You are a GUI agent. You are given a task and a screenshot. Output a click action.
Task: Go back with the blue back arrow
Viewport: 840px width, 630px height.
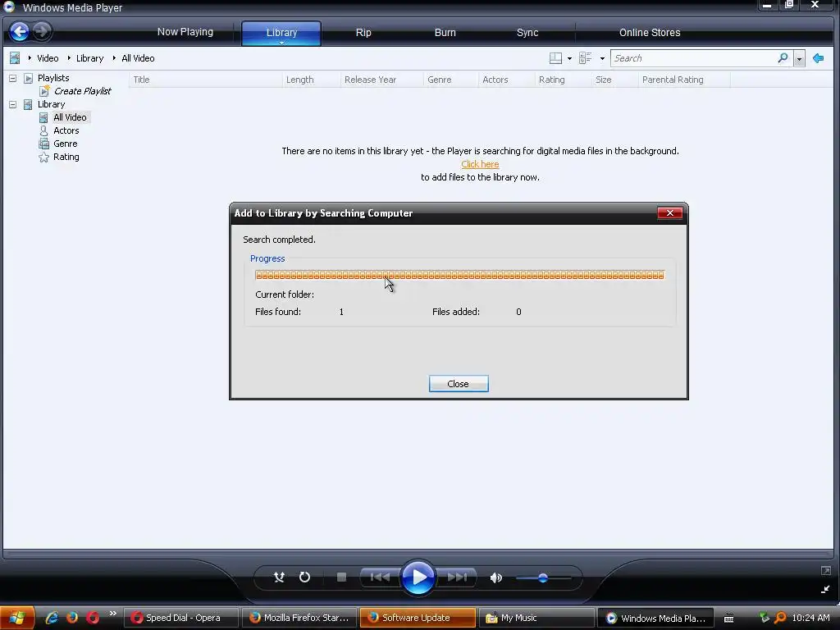[20, 32]
